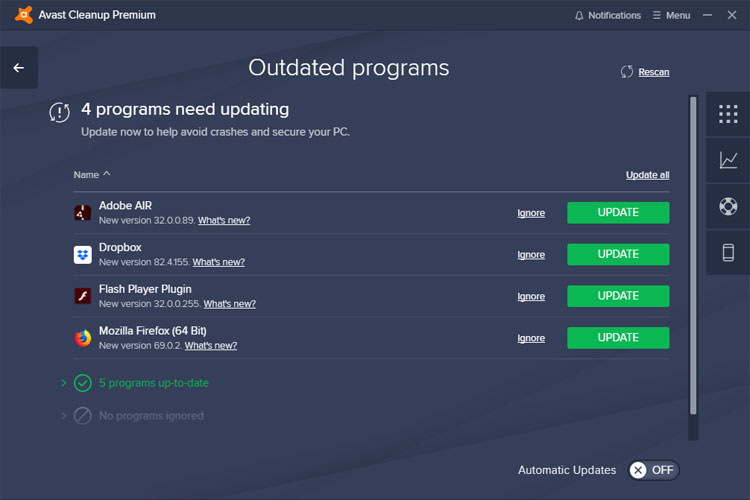Click the "No programs ignored" label

pos(151,416)
